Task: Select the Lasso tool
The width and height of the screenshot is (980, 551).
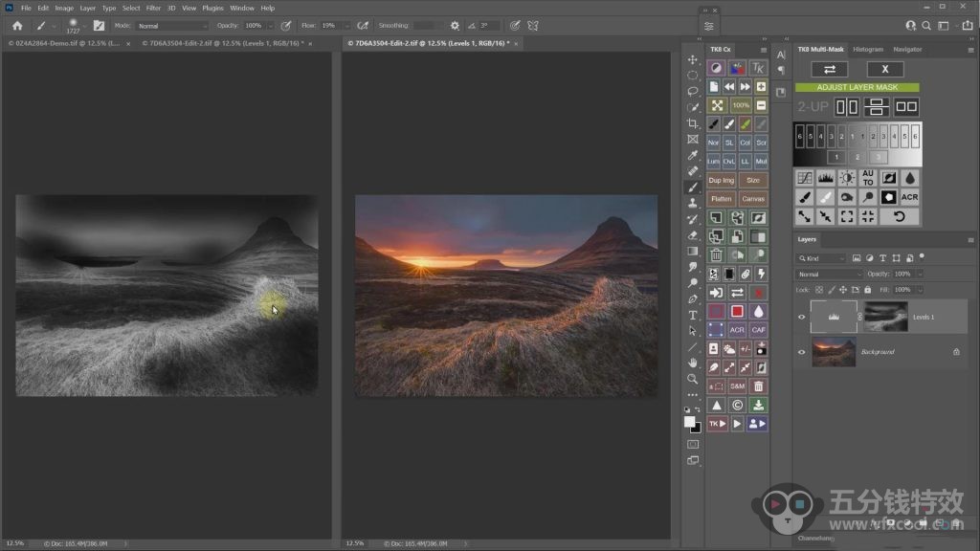Action: 693,91
